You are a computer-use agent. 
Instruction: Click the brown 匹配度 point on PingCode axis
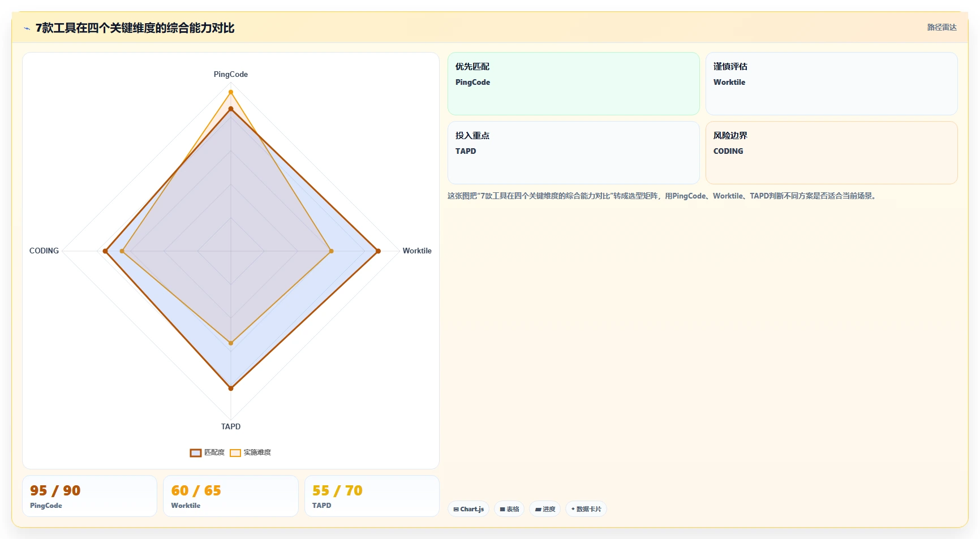[x=231, y=109]
